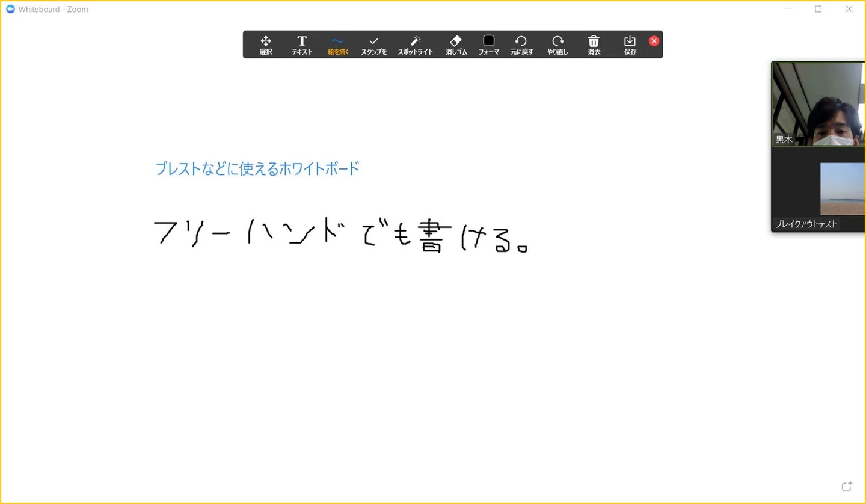This screenshot has width=866, height=504.
Task: Add a new whiteboard page icon
Action: click(x=847, y=486)
